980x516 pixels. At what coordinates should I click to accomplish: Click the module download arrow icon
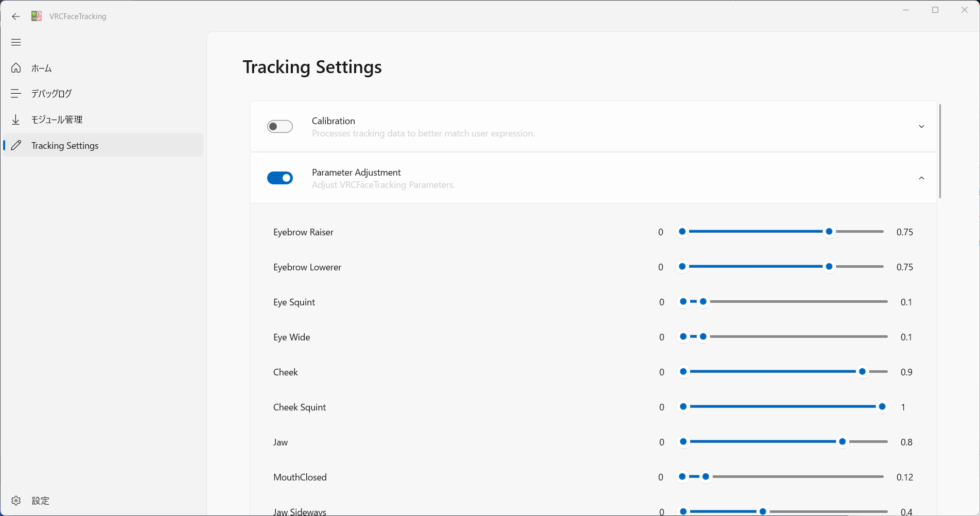pos(16,119)
